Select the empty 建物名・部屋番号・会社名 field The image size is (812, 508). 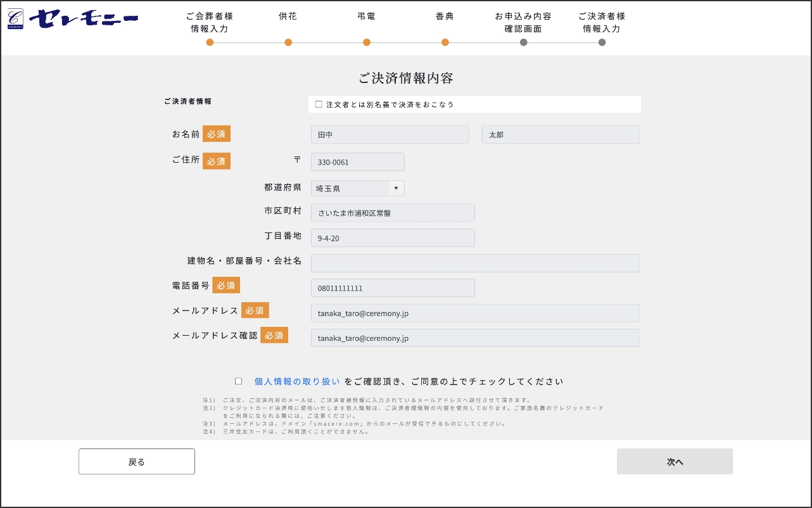[x=475, y=263]
